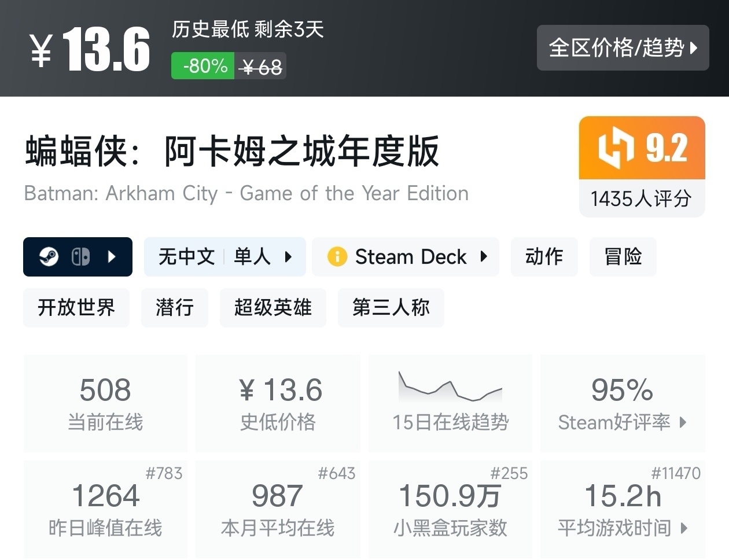Click the Nintendo Switch platform icon

pyautogui.click(x=80, y=257)
